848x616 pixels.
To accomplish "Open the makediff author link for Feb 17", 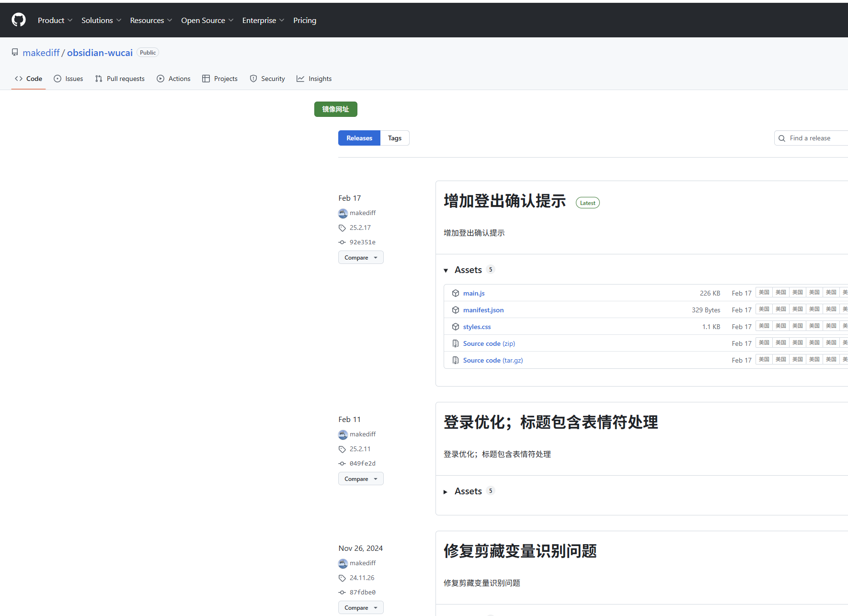I will tap(363, 213).
